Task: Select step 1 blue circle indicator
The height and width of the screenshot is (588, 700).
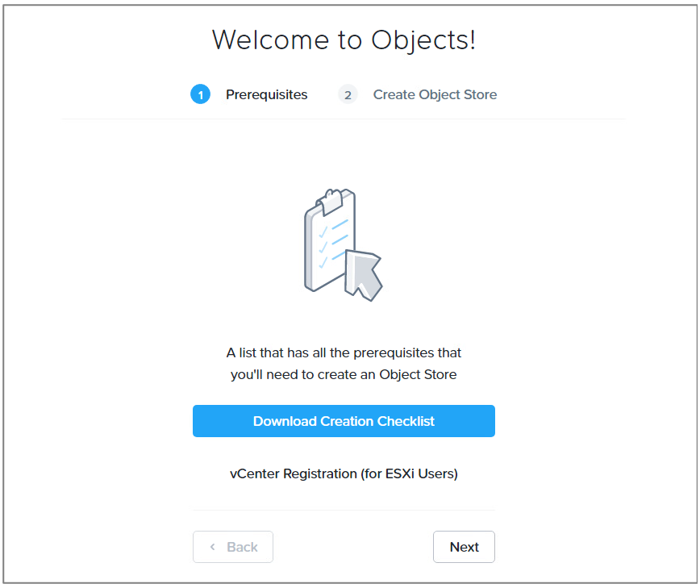Action: click(201, 94)
